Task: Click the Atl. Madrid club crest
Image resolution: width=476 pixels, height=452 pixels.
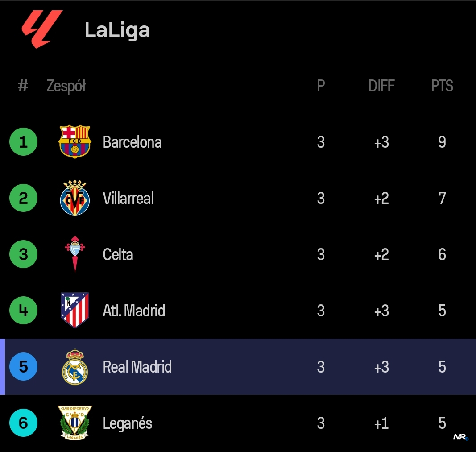Action: tap(75, 310)
